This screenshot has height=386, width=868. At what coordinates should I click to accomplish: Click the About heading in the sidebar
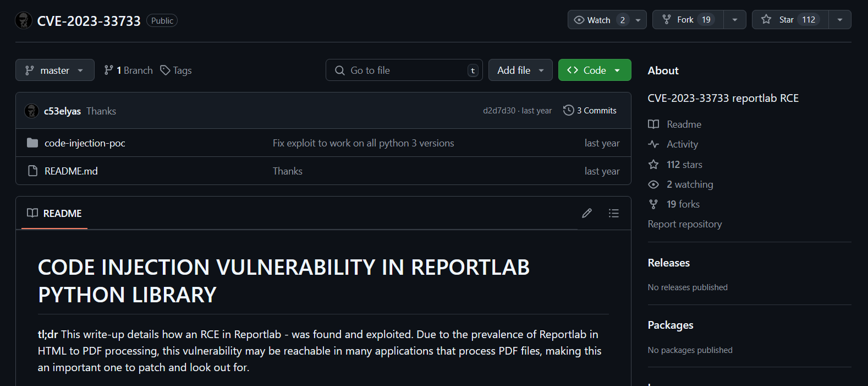[x=663, y=70]
